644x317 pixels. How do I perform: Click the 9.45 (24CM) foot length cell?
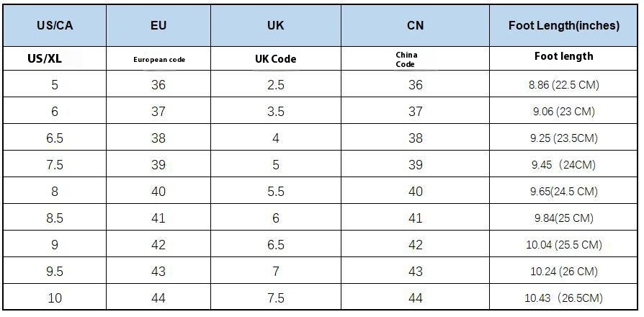pyautogui.click(x=563, y=165)
